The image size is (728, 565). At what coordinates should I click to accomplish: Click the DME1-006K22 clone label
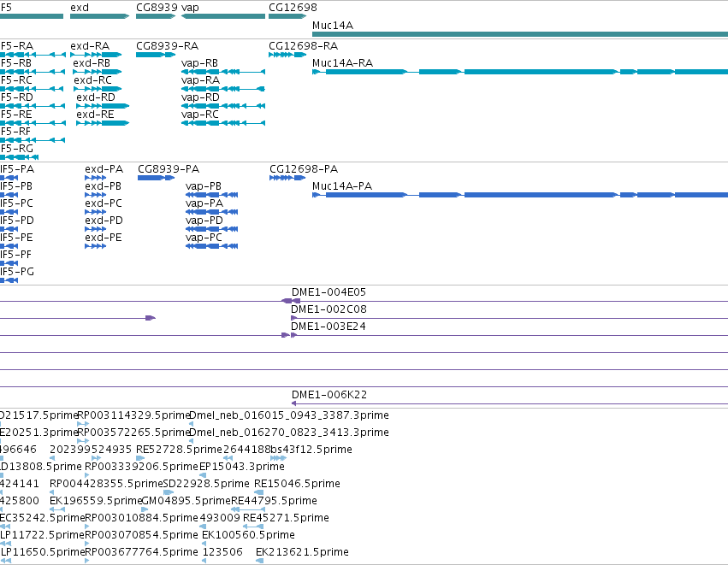point(329,395)
